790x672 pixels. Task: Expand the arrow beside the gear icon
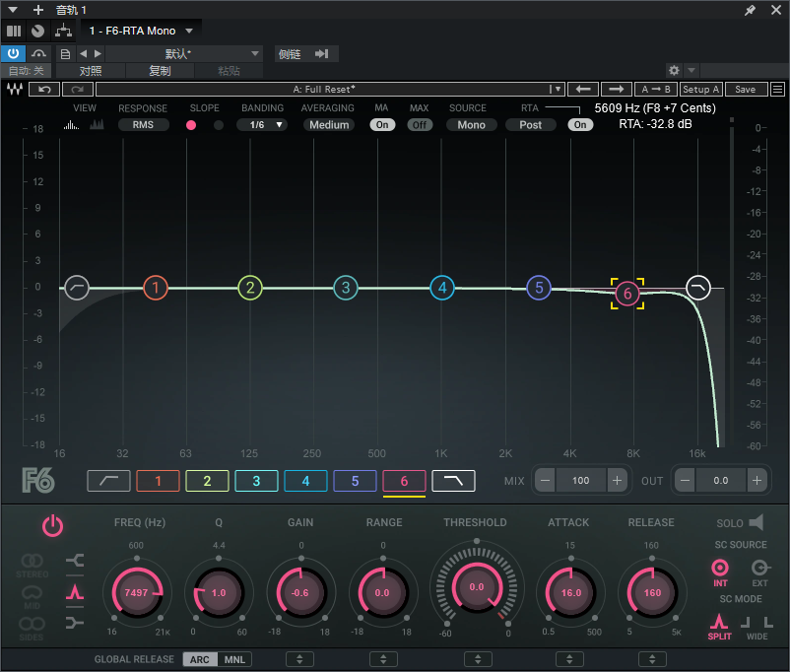pyautogui.click(x=691, y=70)
